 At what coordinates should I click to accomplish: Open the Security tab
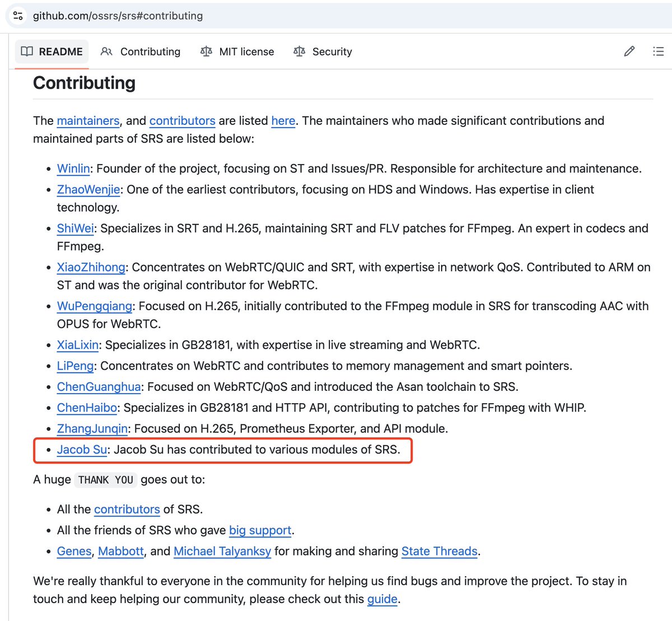323,52
